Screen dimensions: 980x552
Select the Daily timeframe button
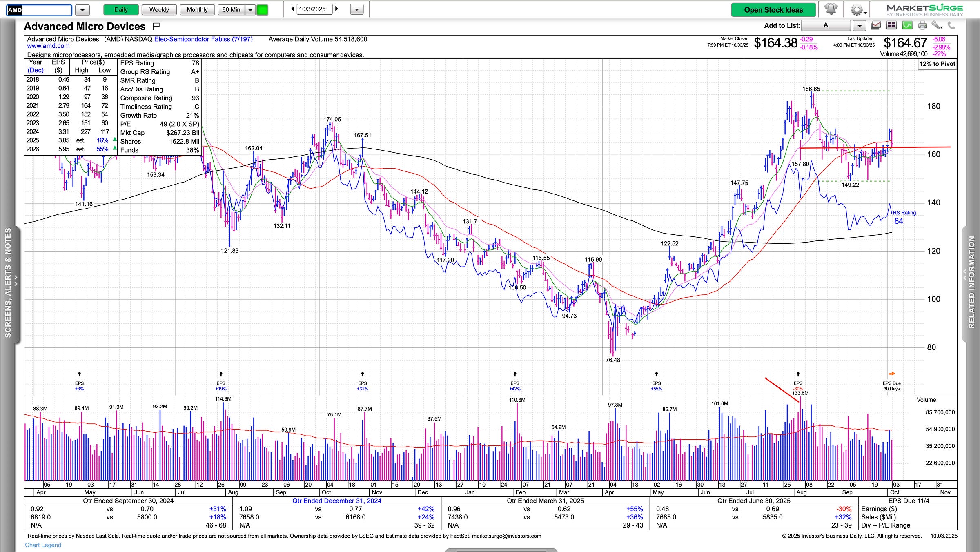pyautogui.click(x=121, y=10)
